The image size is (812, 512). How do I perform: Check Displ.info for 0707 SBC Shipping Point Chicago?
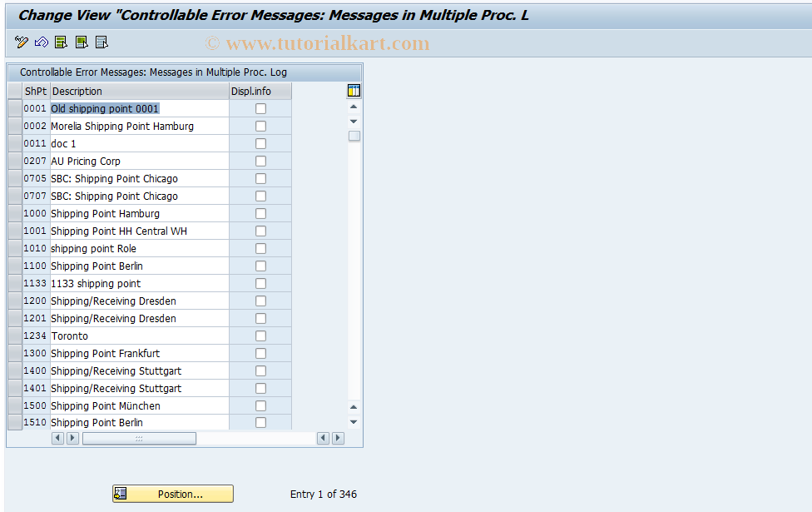[x=261, y=196]
